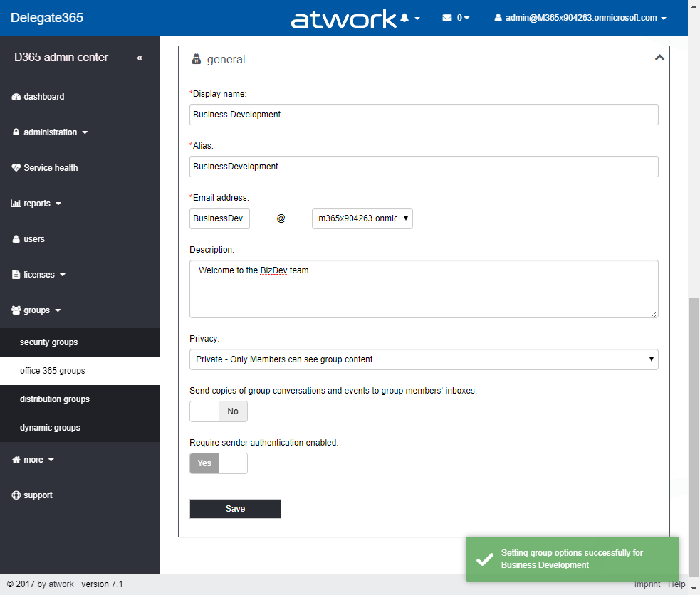The width and height of the screenshot is (700, 595).
Task: Open the Help link
Action: tap(677, 584)
